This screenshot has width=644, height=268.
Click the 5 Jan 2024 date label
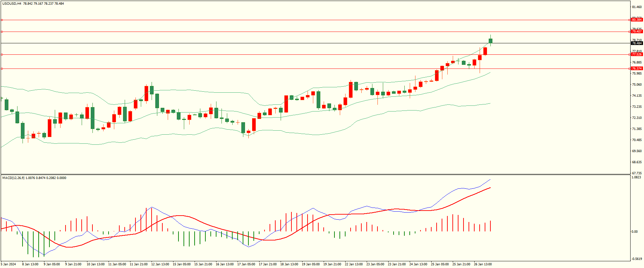8,264
